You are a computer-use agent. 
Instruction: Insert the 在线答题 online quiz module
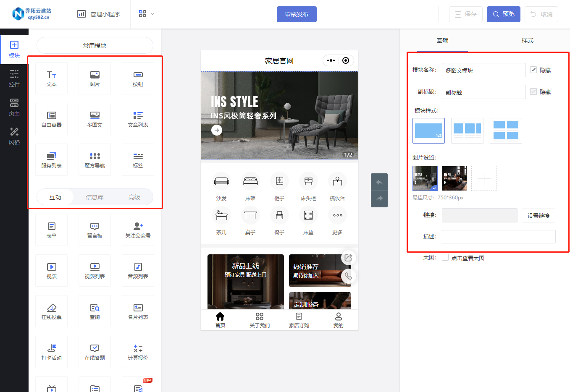click(x=95, y=352)
